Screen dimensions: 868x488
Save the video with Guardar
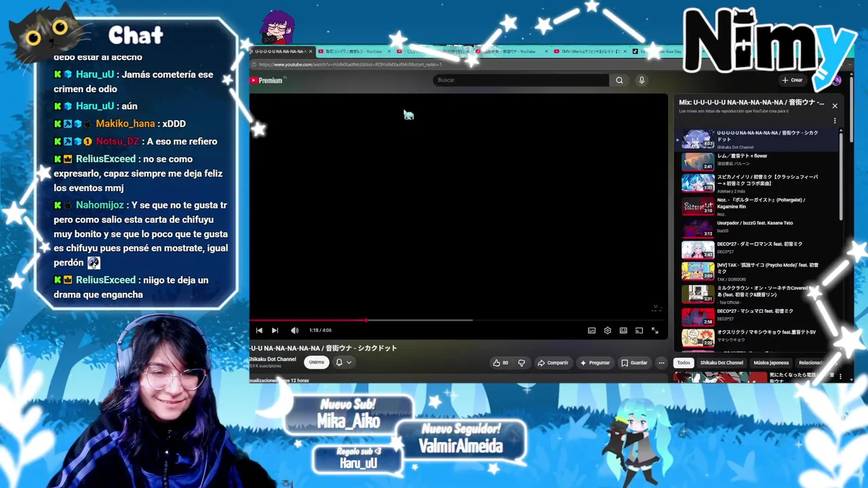pyautogui.click(x=635, y=363)
